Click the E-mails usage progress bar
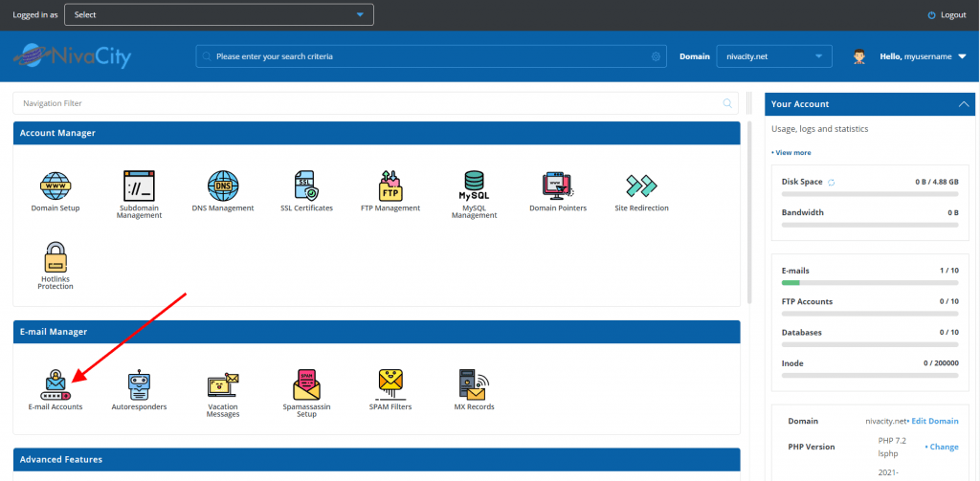This screenshot has height=481, width=980. [x=870, y=283]
